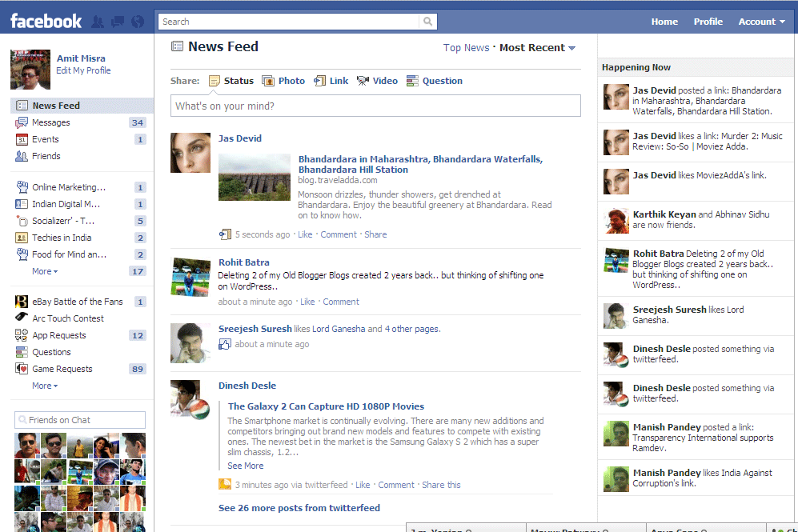
Task: Click Lord Ganesha link in Sreejesh post
Action: point(339,329)
